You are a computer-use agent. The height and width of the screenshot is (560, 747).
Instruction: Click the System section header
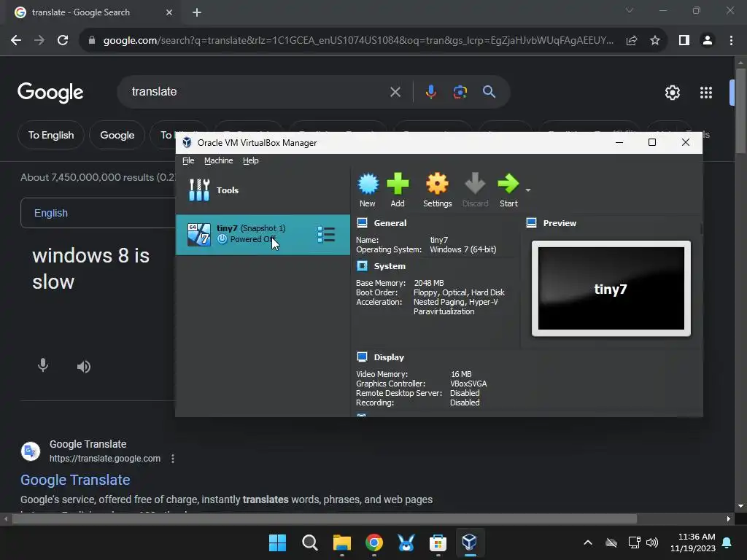pyautogui.click(x=390, y=266)
